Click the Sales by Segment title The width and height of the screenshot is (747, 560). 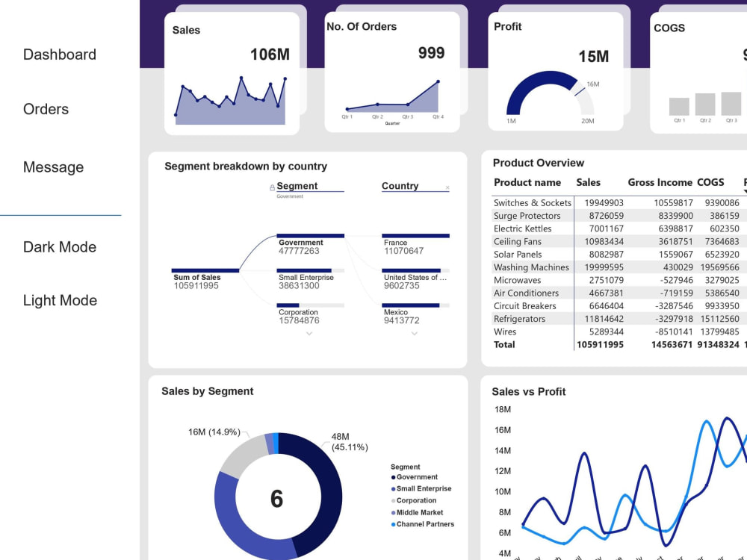tap(207, 391)
